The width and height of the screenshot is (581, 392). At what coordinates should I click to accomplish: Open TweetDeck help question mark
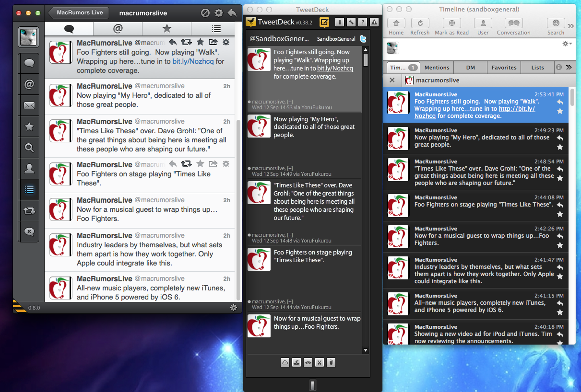362,22
